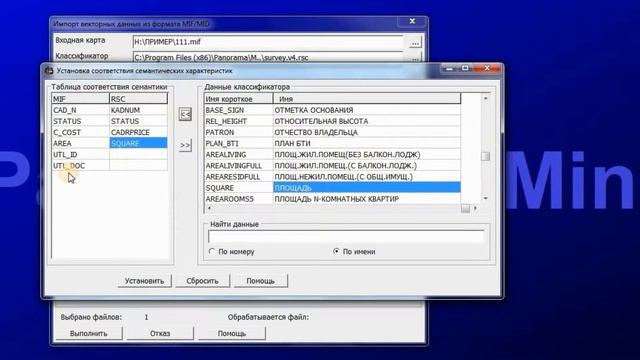Viewport: 640px width, 360px height.
Task: Click the highlighted 'SQUARE' RSC cell
Action: tap(138, 143)
